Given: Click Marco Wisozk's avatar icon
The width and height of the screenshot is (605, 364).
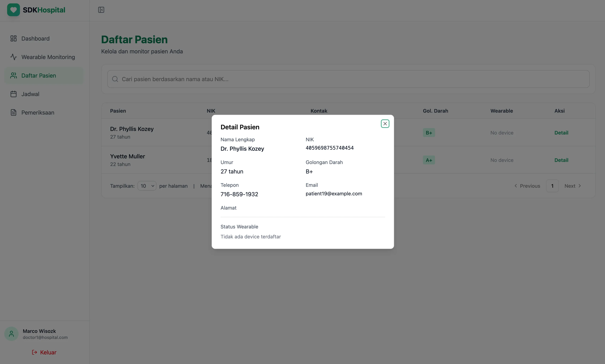Looking at the screenshot, I should (11, 334).
